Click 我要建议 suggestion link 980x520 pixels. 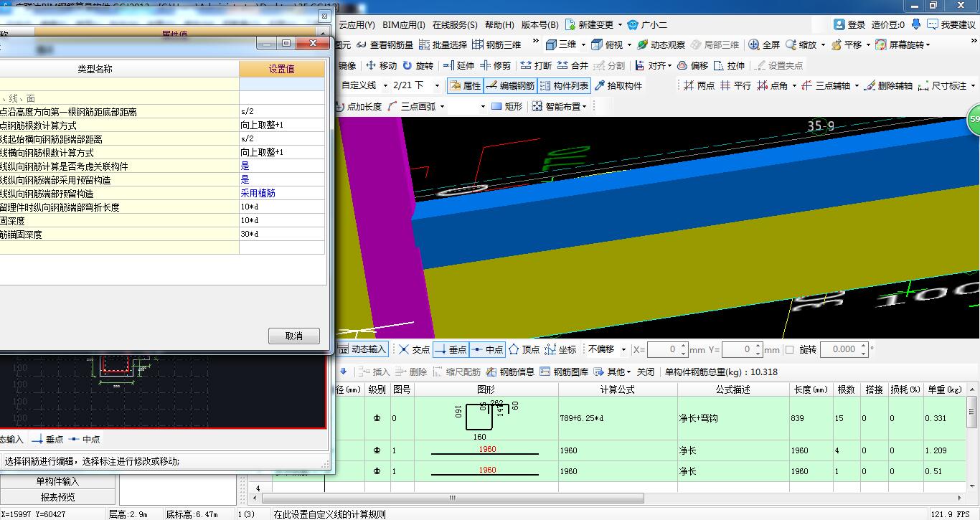(x=951, y=24)
